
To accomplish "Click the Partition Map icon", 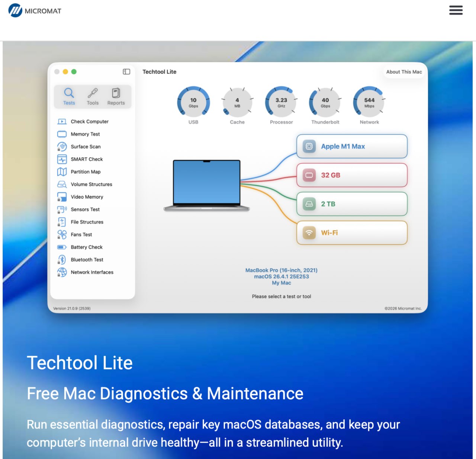I will click(x=62, y=172).
